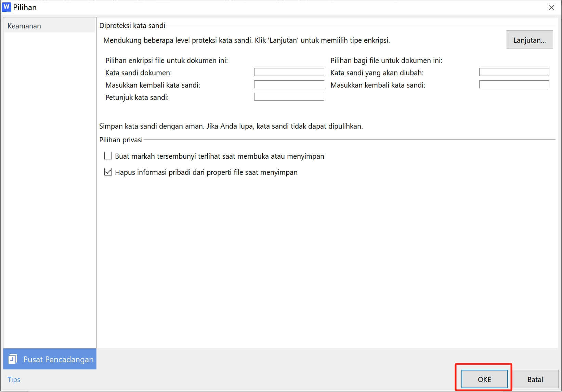The image size is (562, 392).
Task: Click the right 'Masukkan kembali kata sandi' field
Action: pos(514,84)
